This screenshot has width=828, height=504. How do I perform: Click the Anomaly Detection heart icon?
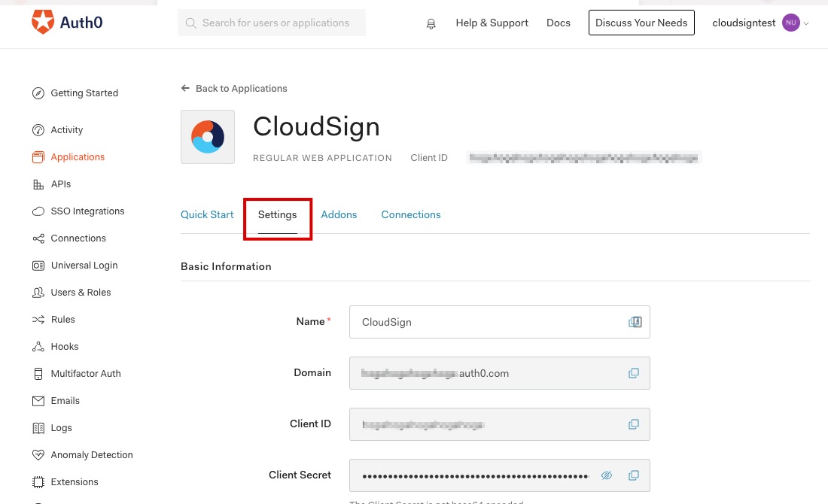click(38, 455)
